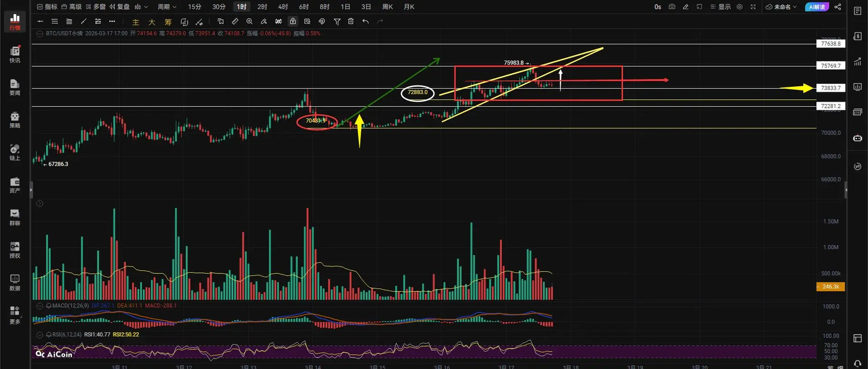The image size is (868, 369).
Task: Toggle the MACD alert bell
Action: click(x=49, y=306)
